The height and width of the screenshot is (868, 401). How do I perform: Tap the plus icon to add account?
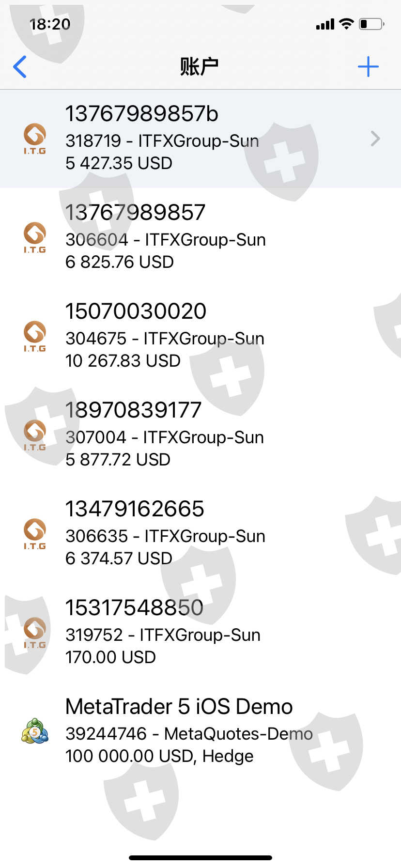[368, 67]
